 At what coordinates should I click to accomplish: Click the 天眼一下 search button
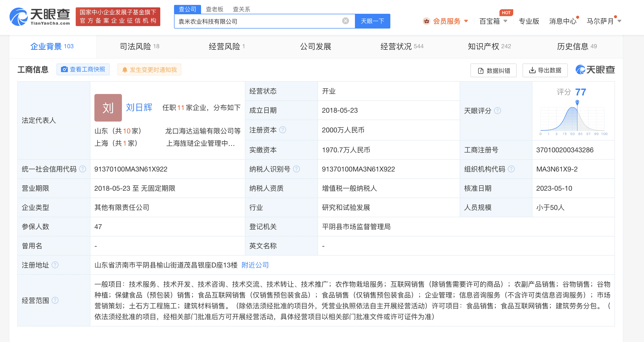[x=372, y=21]
